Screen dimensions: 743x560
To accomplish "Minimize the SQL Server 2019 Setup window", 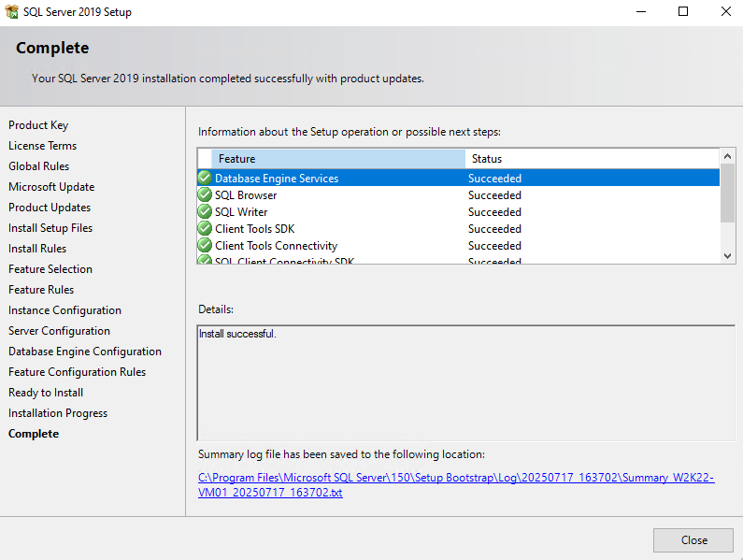I will [640, 11].
